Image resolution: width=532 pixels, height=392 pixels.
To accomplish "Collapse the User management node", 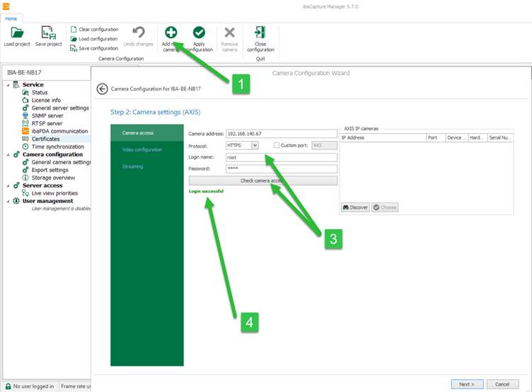I will [8, 201].
